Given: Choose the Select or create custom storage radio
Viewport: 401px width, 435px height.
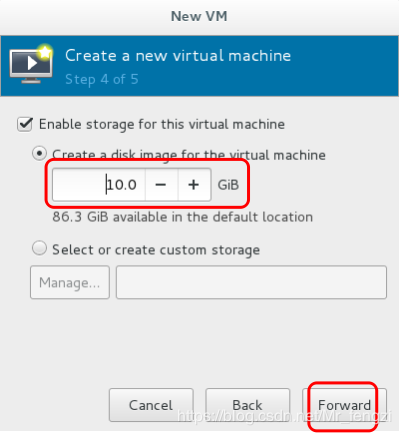Looking at the screenshot, I should point(39,248).
